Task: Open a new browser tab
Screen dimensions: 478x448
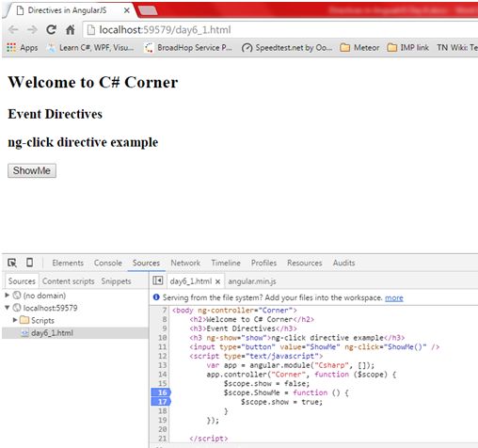Action: (x=148, y=11)
